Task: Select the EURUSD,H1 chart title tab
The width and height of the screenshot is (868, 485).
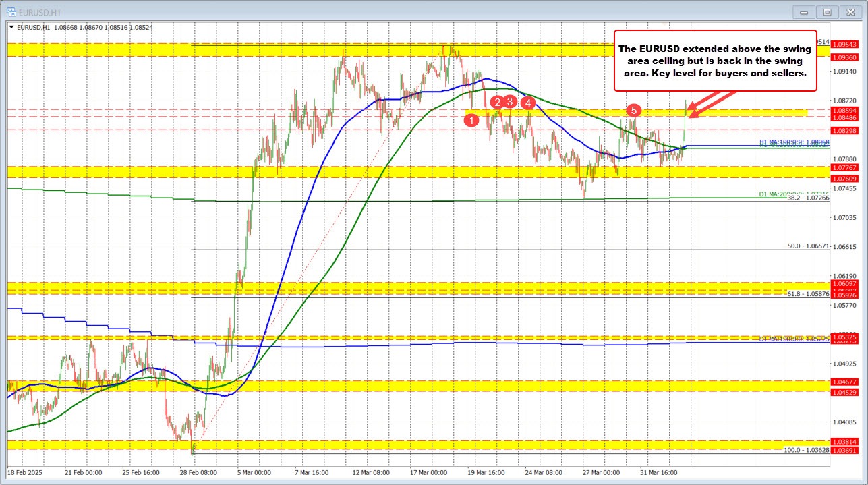Action: 37,11
